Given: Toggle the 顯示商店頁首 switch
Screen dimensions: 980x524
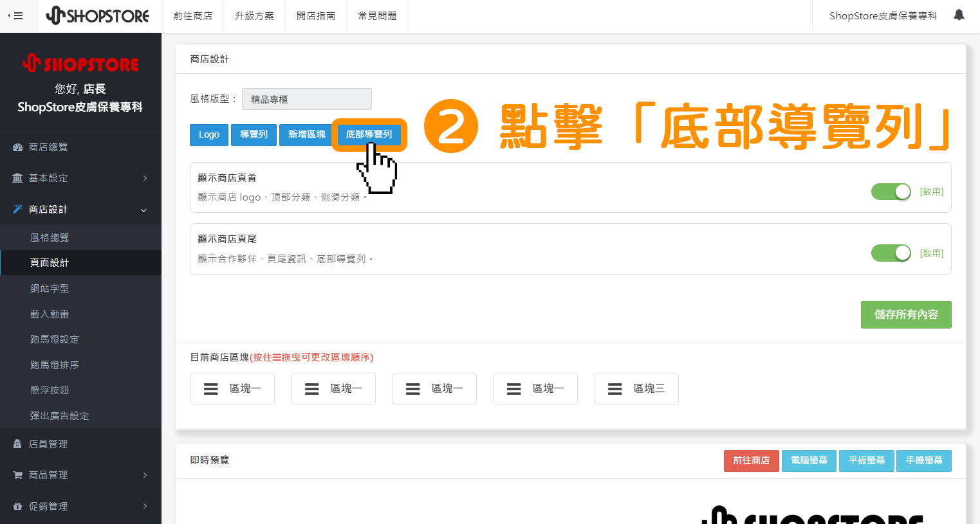Looking at the screenshot, I should pyautogui.click(x=891, y=192).
